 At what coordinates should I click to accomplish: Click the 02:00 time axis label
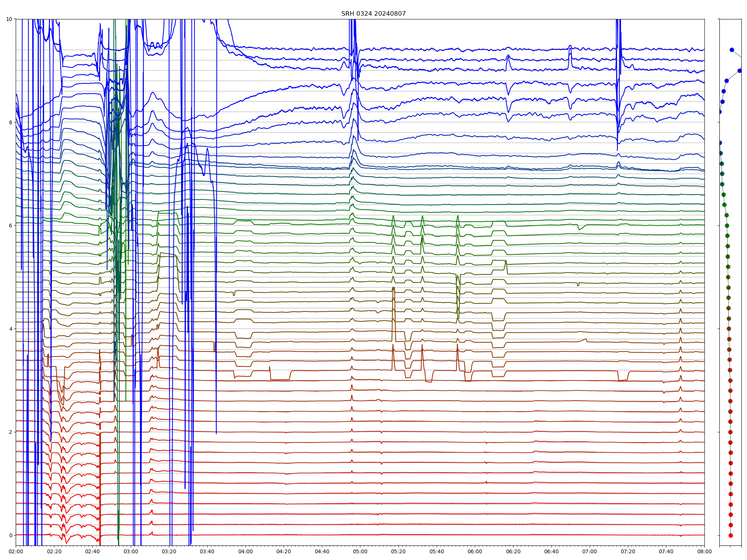(x=16, y=551)
